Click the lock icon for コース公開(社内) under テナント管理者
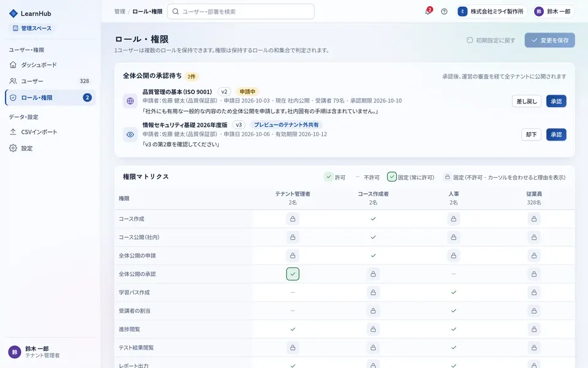 point(293,237)
